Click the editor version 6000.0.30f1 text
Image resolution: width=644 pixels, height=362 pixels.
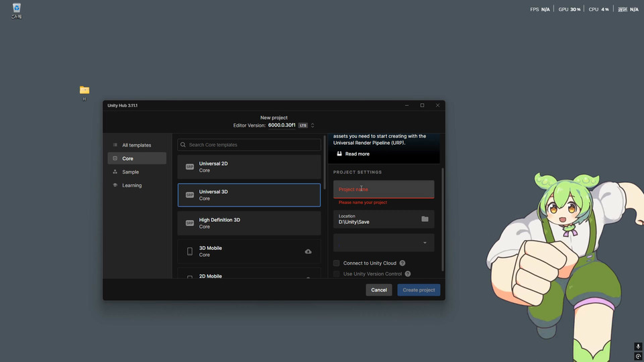click(282, 125)
